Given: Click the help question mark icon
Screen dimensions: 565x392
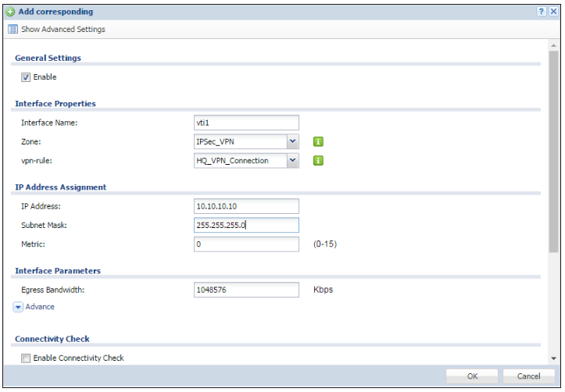Looking at the screenshot, I should pyautogui.click(x=541, y=12).
